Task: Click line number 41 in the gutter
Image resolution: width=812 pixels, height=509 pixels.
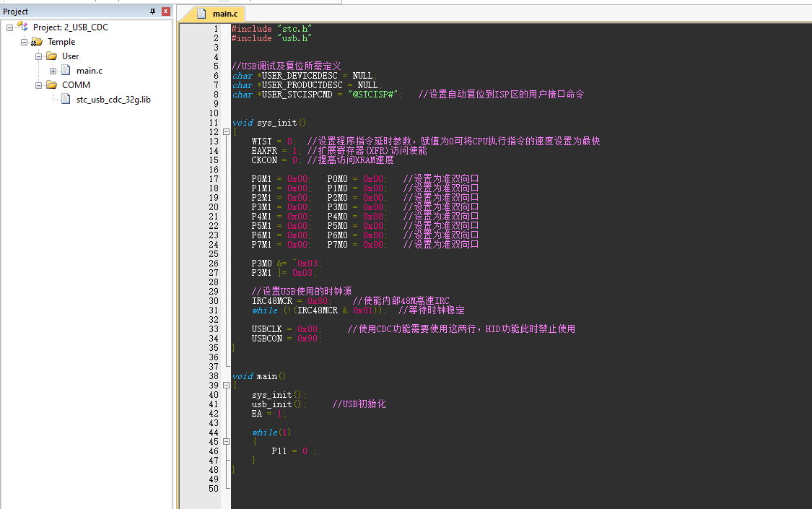Action: click(x=214, y=404)
